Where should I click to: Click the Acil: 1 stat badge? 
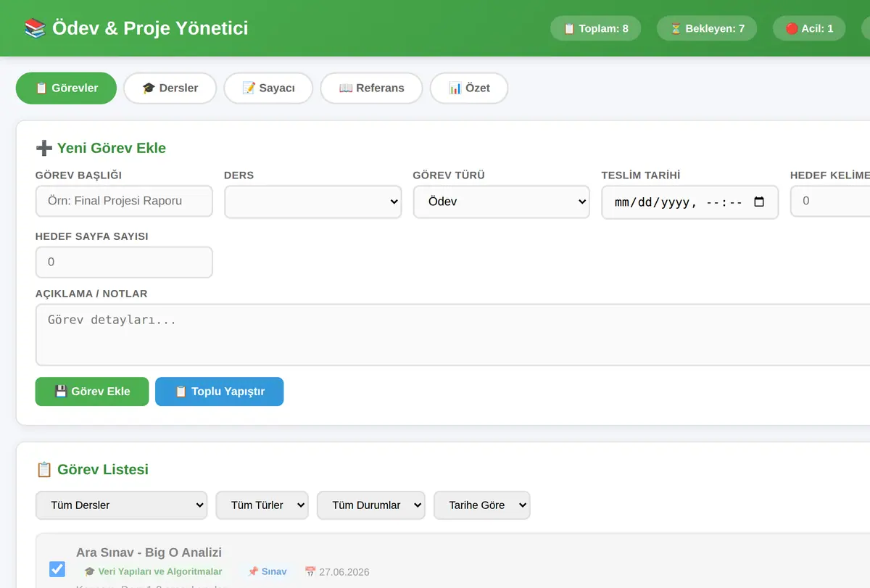coord(809,29)
